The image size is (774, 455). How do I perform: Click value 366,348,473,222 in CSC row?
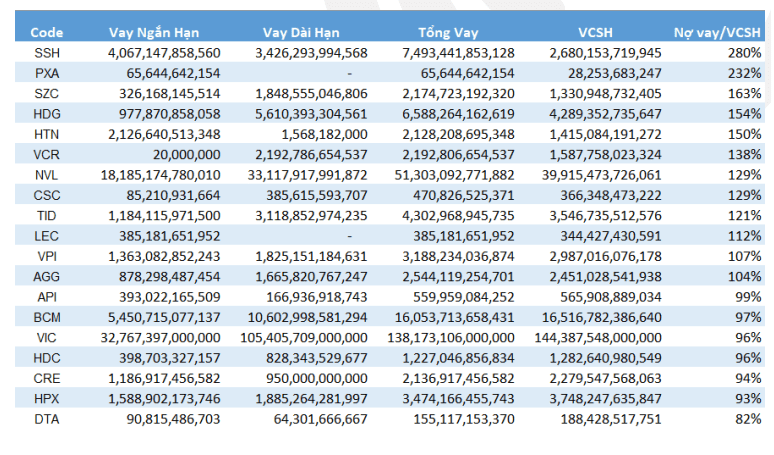click(611, 195)
